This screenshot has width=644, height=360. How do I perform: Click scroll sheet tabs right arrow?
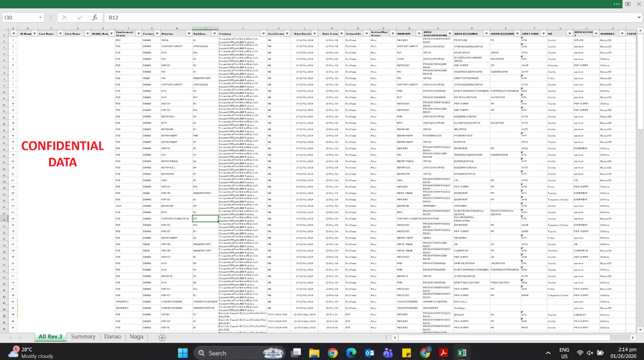[19, 337]
